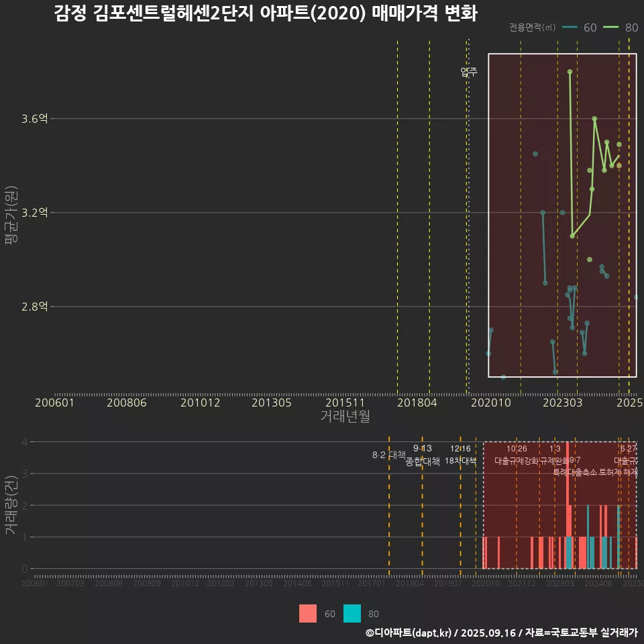
Task: Click the chart title about 매매가격 변화
Action: [265, 13]
